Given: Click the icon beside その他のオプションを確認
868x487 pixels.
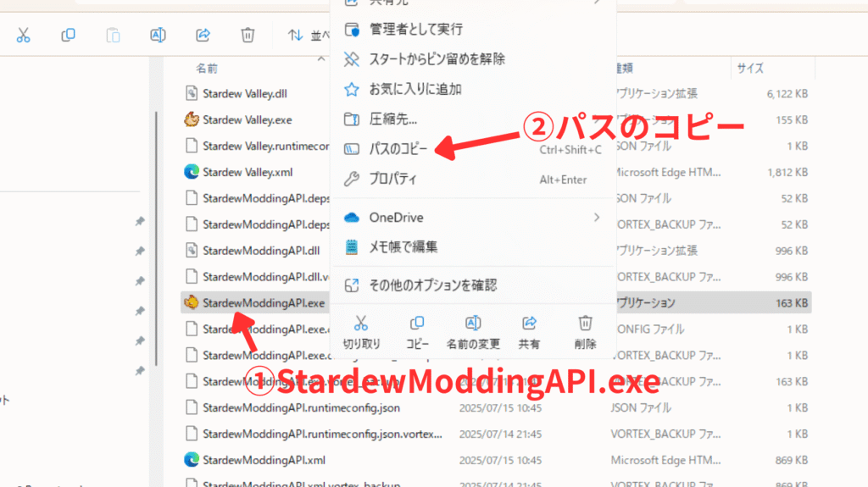Looking at the screenshot, I should 352,285.
